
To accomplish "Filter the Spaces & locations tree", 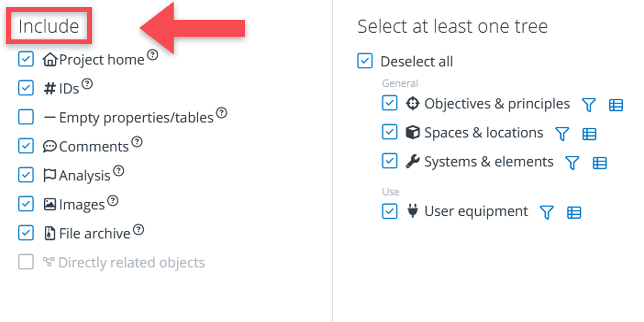I will tap(562, 134).
